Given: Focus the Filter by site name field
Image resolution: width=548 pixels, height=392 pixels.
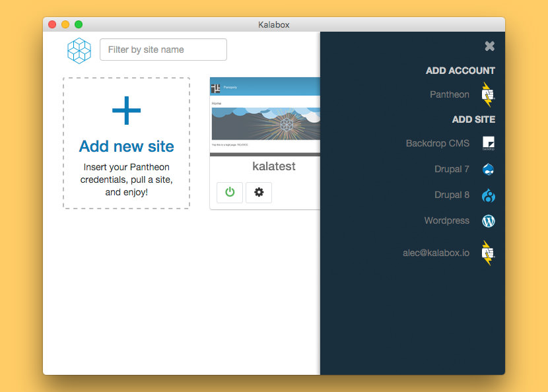Looking at the screenshot, I should coord(163,49).
